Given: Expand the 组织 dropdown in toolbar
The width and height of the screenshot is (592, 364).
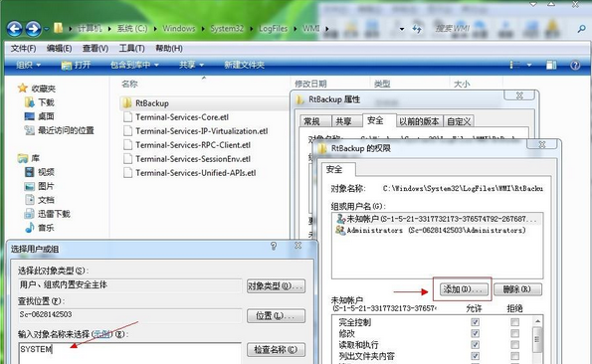Looking at the screenshot, I should [x=28, y=65].
